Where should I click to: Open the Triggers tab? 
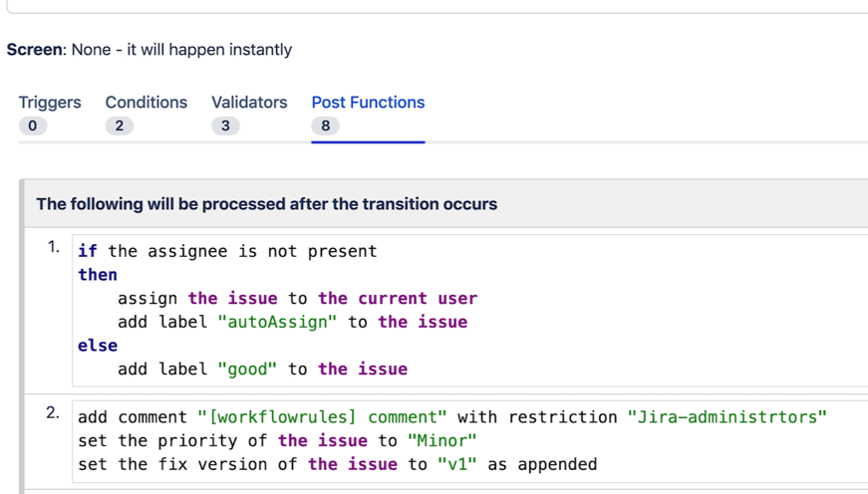tap(50, 103)
